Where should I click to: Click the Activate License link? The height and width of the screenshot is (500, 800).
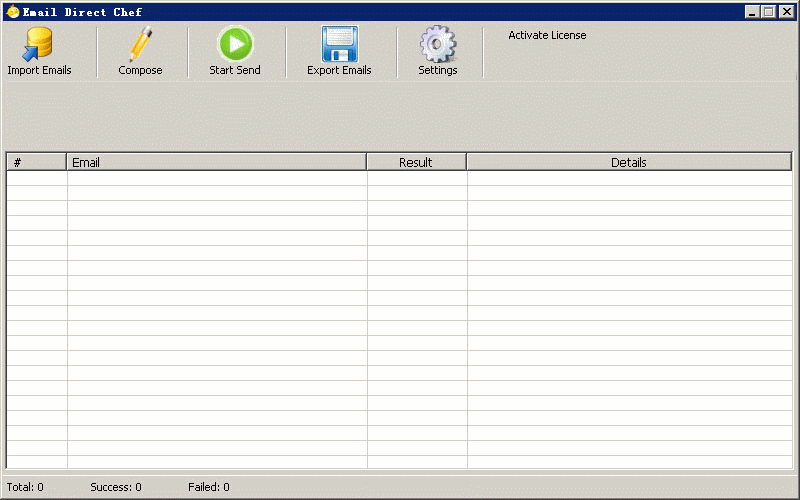[547, 35]
